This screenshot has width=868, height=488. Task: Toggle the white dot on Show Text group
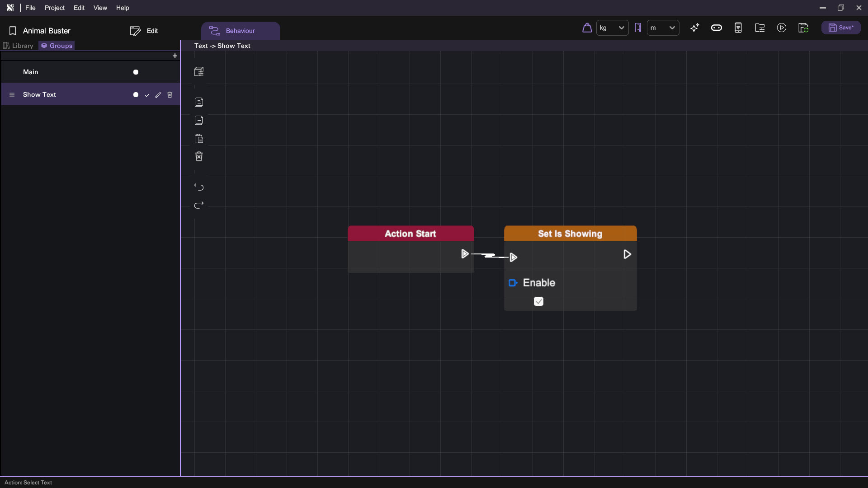click(136, 95)
